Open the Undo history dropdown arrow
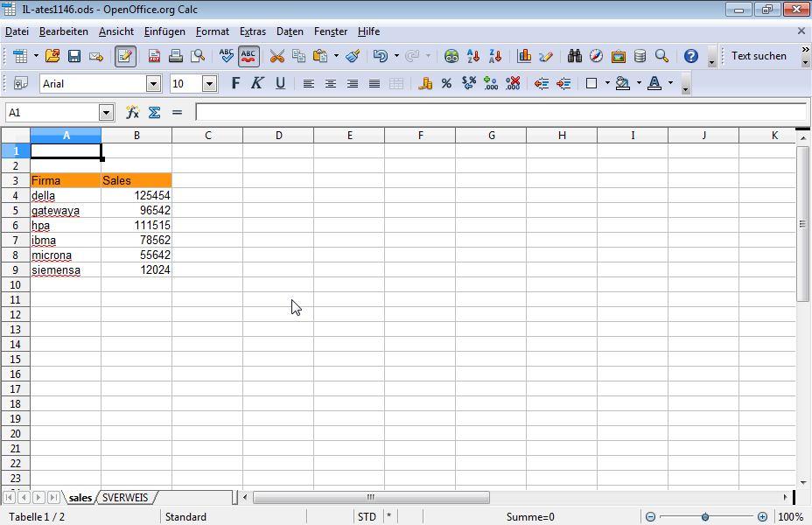 tap(396, 56)
